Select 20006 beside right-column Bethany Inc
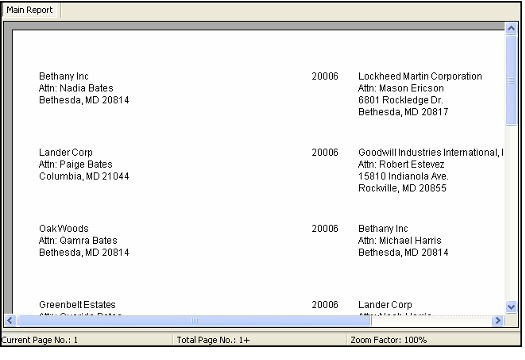The image size is (525, 360). (325, 229)
